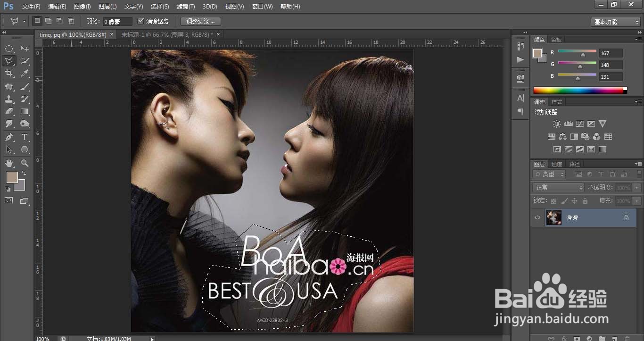Image resolution: width=644 pixels, height=341 pixels.
Task: Select the Gradient tool
Action: click(25, 112)
